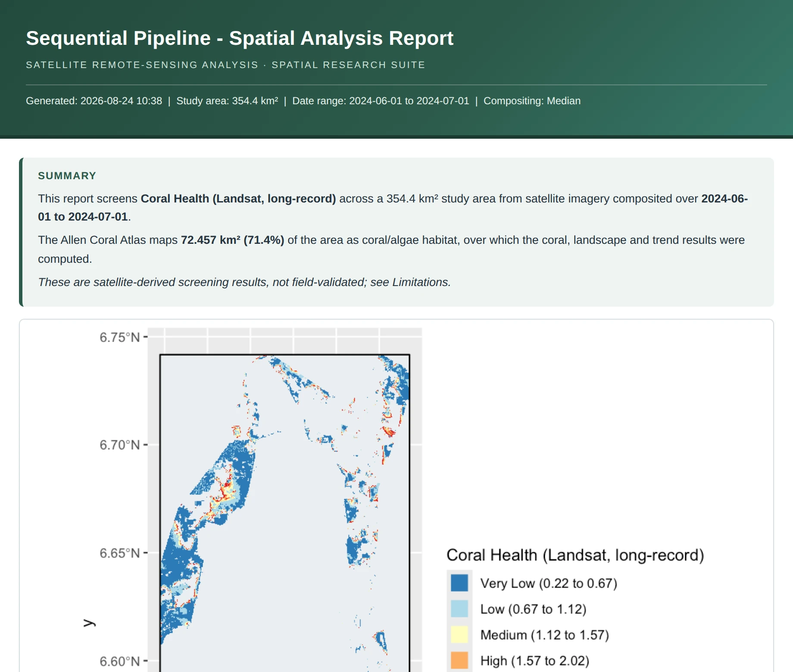Click the Very Low blue legend swatch
The height and width of the screenshot is (672, 793).
pyautogui.click(x=459, y=583)
